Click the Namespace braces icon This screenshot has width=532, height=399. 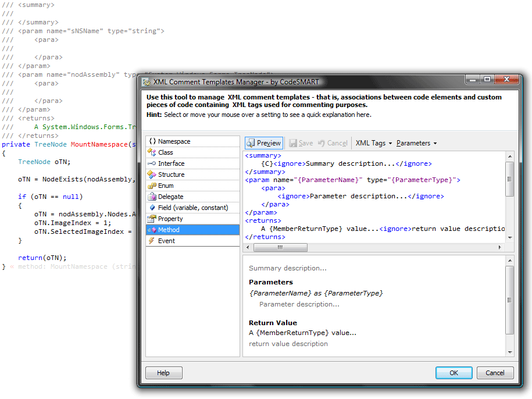[x=152, y=141]
